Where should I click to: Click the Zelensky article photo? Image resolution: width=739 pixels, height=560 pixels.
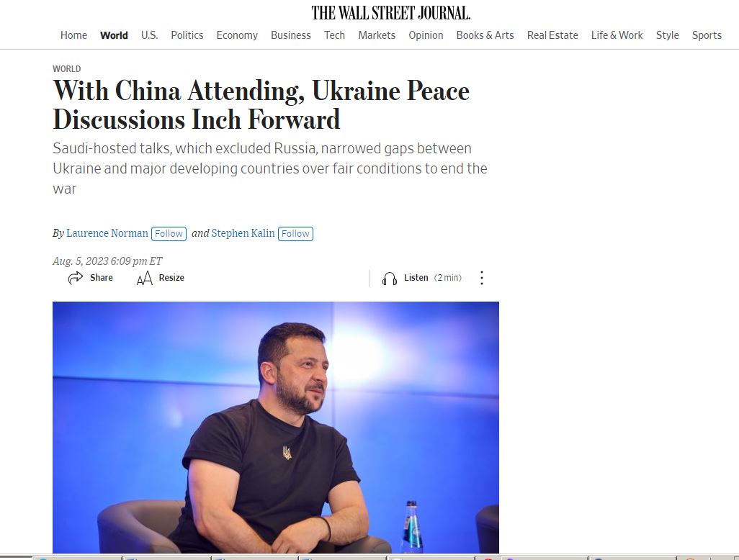276,427
